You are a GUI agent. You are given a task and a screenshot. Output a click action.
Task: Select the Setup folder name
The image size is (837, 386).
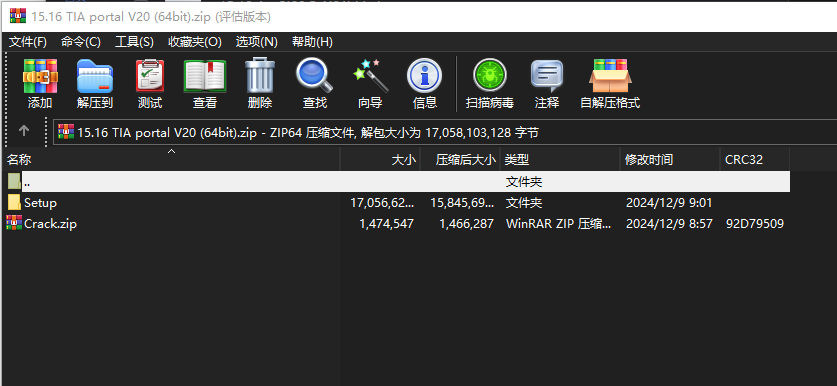point(41,203)
